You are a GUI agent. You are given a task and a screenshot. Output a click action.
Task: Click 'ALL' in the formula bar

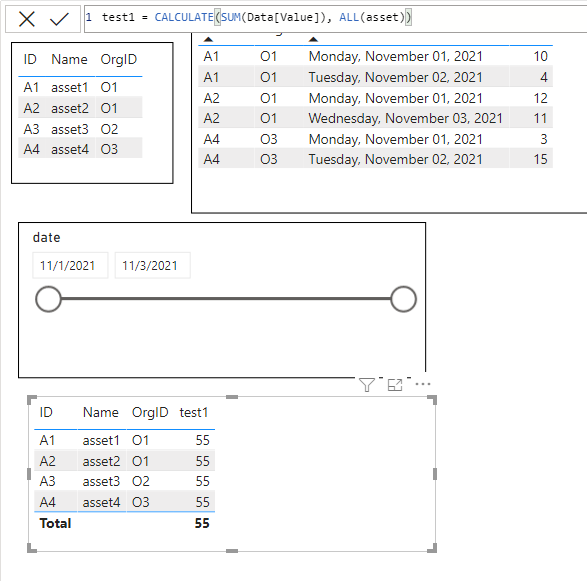(349, 17)
